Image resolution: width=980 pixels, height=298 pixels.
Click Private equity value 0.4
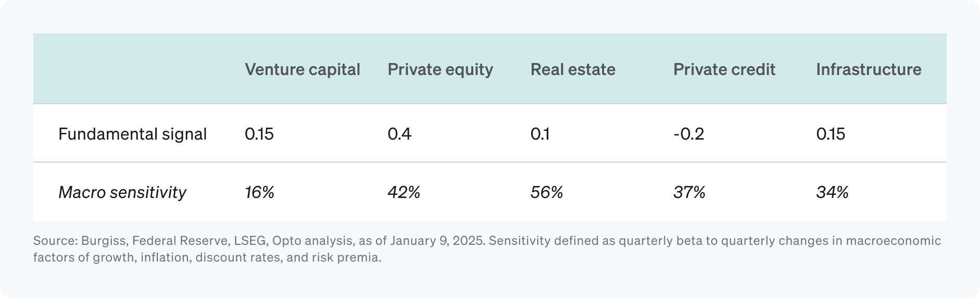tap(399, 134)
